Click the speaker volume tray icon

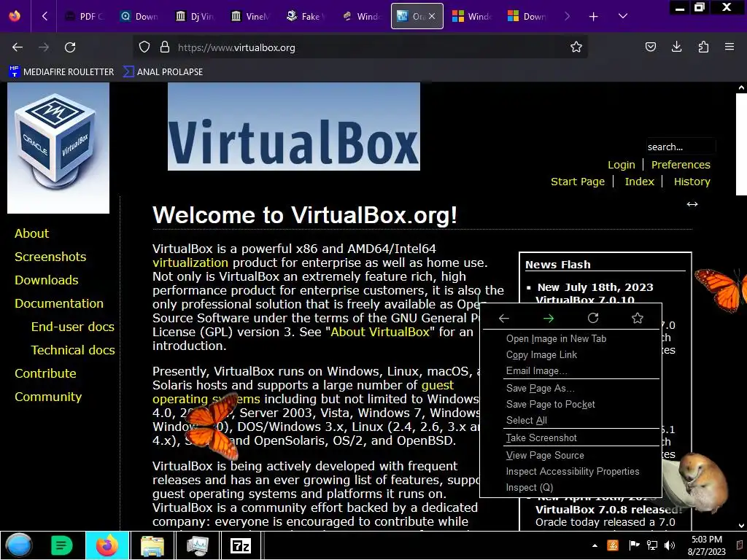pos(670,545)
